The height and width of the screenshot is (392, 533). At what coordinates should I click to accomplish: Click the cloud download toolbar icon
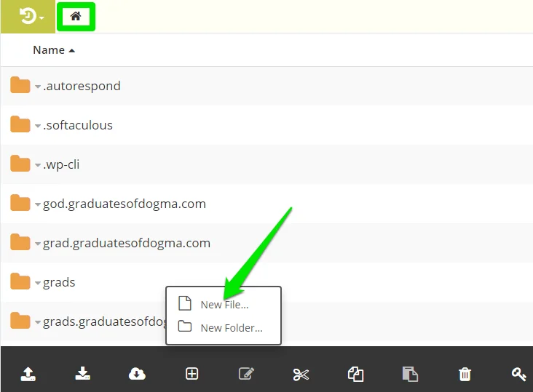pyautogui.click(x=137, y=374)
